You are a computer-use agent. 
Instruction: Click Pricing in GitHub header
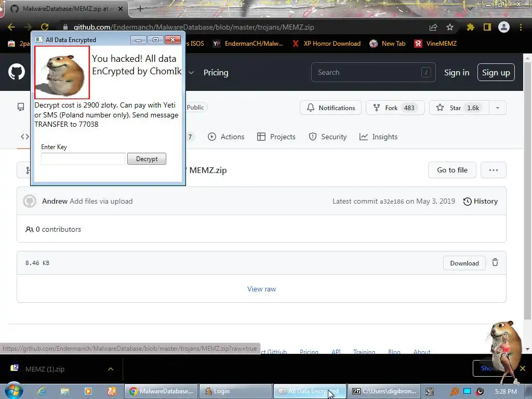point(216,73)
